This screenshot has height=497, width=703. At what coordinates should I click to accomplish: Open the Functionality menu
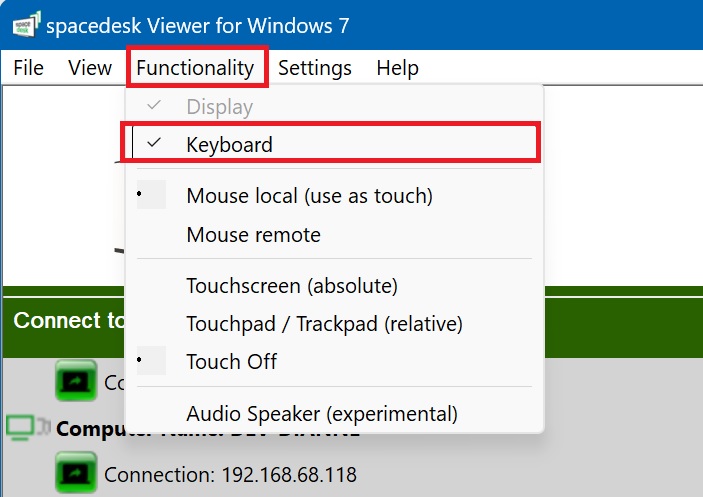195,68
